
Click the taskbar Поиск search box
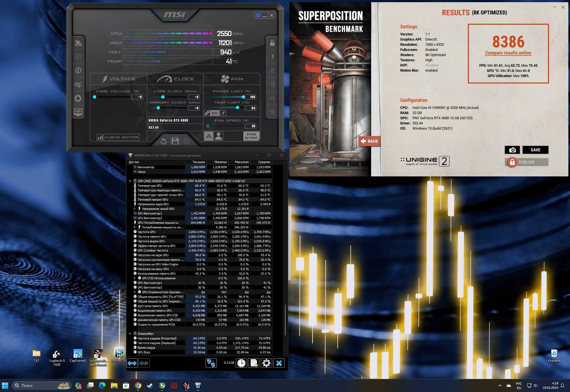tap(41, 385)
